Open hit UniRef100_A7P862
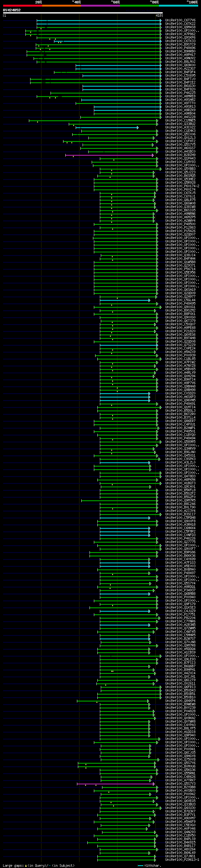201x868 pixels. tap(180, 34)
